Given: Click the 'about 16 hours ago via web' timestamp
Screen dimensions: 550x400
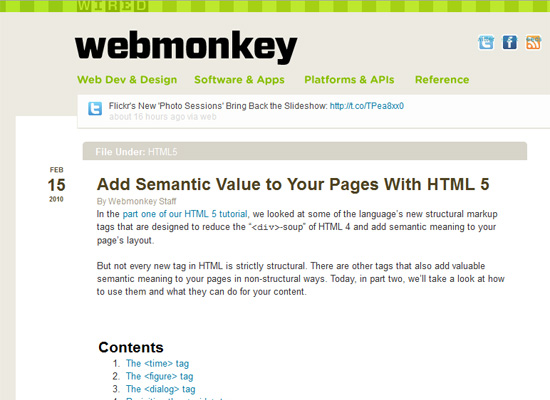Looking at the screenshot, I should pos(163,116).
